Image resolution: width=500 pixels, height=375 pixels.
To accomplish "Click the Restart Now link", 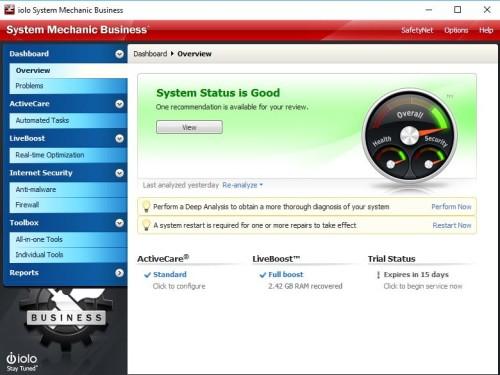I will 452,225.
